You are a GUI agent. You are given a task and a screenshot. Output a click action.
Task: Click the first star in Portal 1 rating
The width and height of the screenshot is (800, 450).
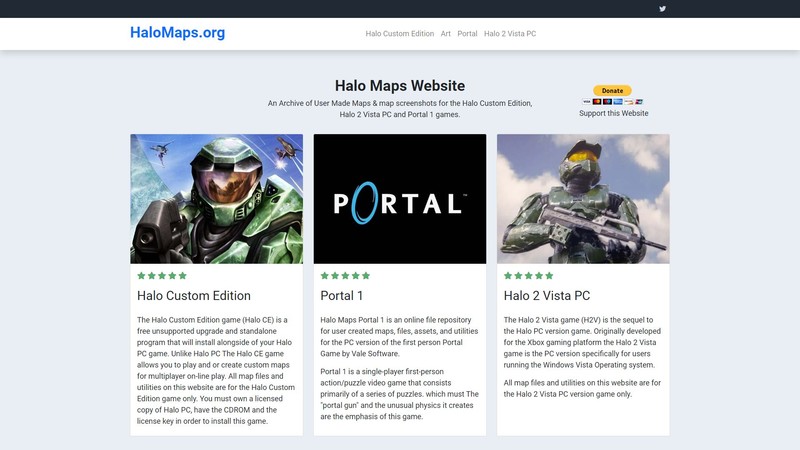(324, 275)
